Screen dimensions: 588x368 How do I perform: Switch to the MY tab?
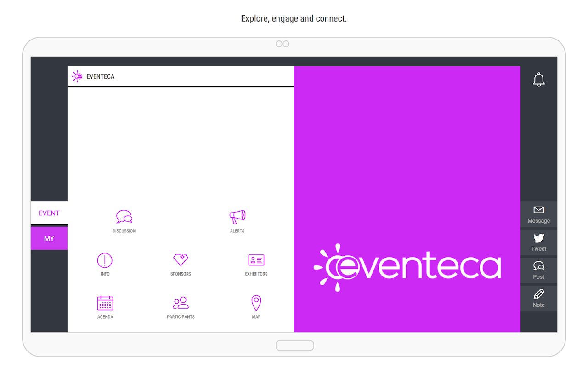click(x=49, y=238)
